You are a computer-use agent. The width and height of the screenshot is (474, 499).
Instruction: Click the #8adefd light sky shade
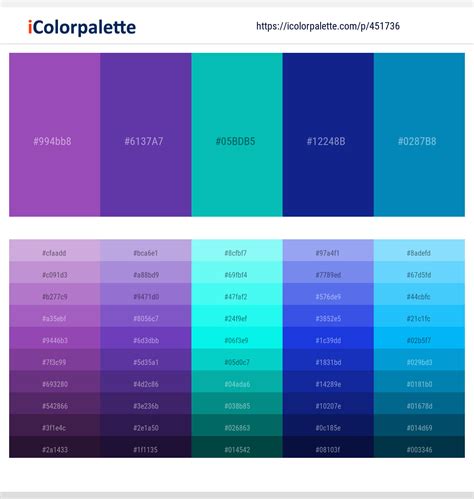(x=419, y=251)
